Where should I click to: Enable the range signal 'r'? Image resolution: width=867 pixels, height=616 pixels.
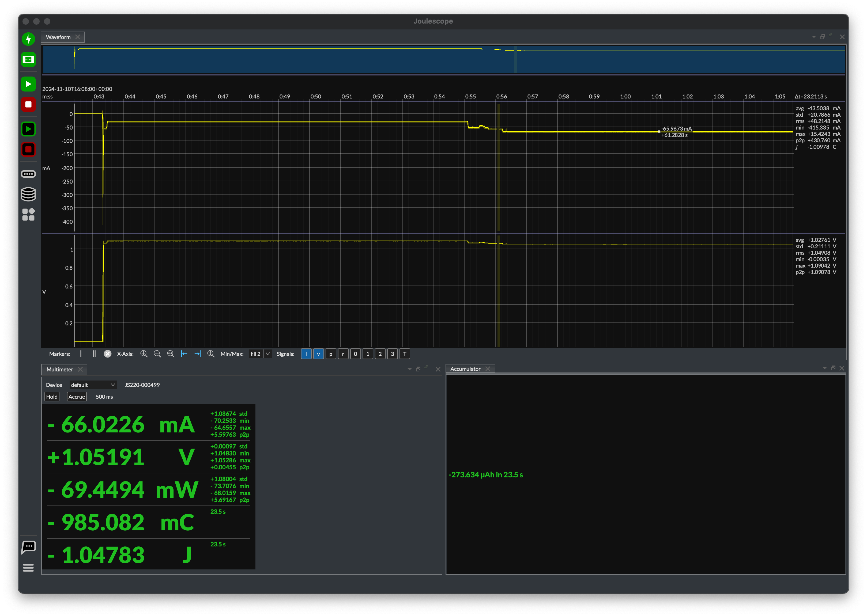343,354
